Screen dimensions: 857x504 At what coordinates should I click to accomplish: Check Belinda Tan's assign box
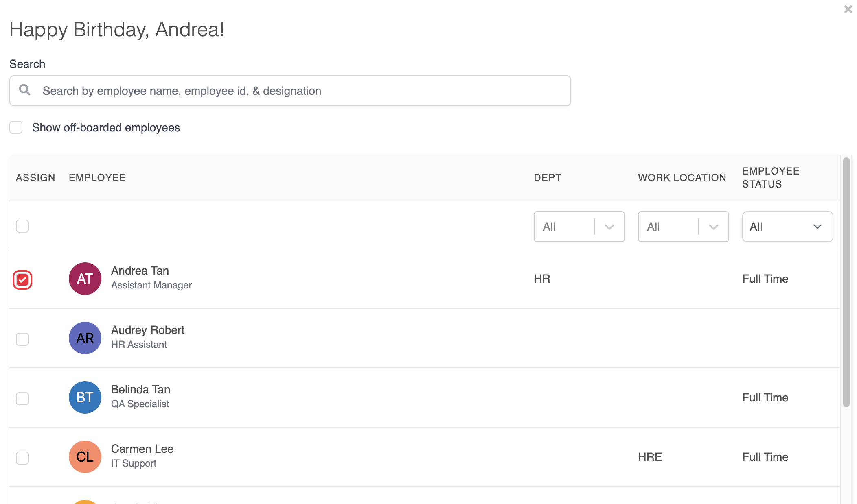coord(22,398)
